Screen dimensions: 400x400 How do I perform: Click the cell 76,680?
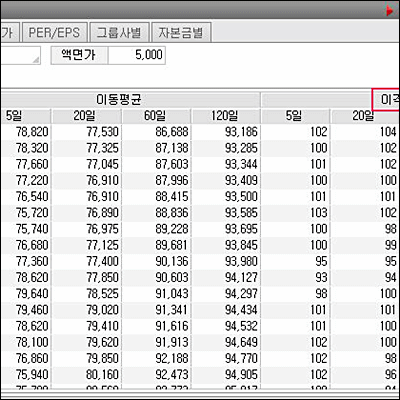(25, 245)
